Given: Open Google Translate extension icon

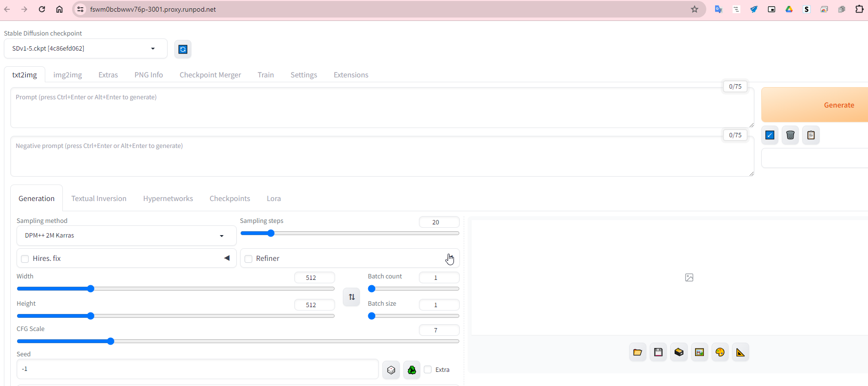Looking at the screenshot, I should [x=718, y=9].
